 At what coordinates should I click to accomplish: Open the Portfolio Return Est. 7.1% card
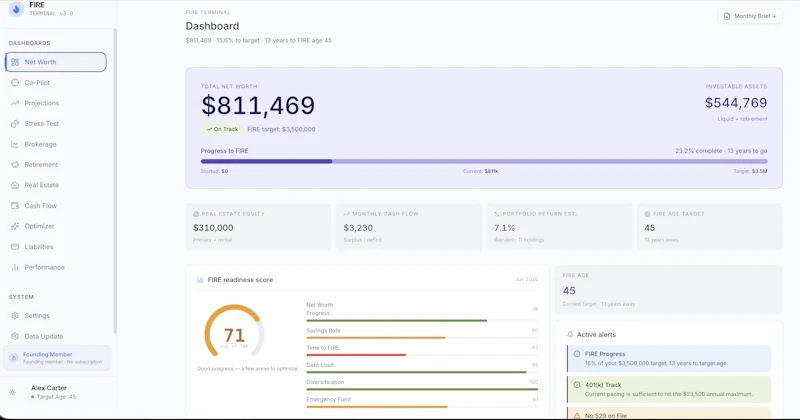559,227
